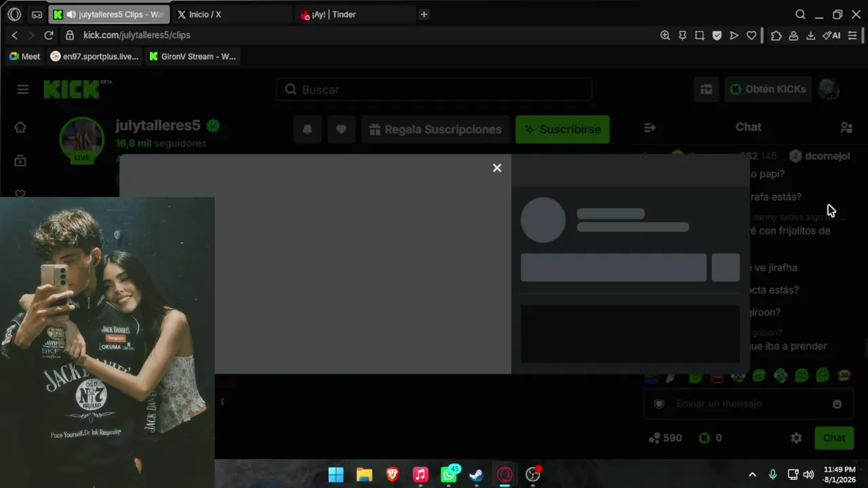Click the green Suscribirse button
The image size is (868, 488).
(x=562, y=129)
